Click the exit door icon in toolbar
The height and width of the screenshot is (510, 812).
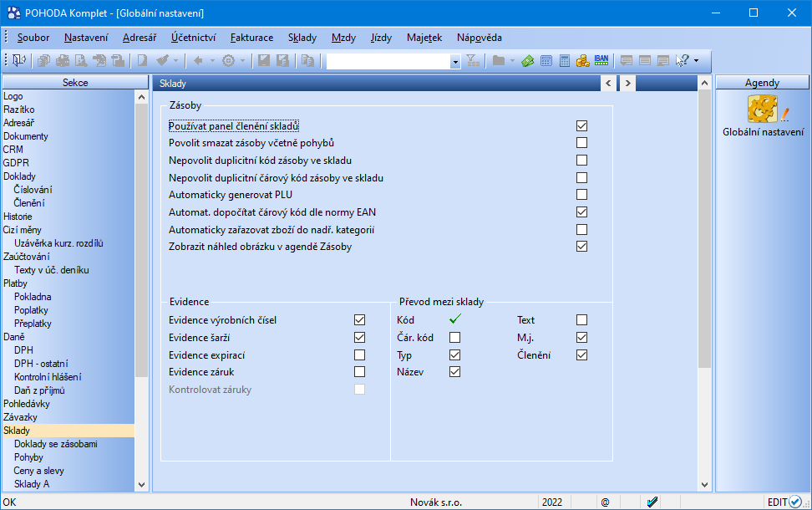click(18, 61)
